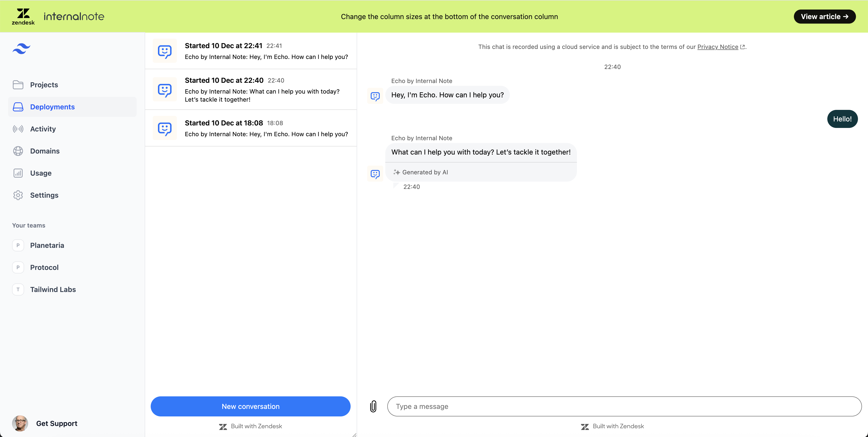The image size is (868, 437).
Task: Click the conversation column resize handle
Action: coord(354,435)
